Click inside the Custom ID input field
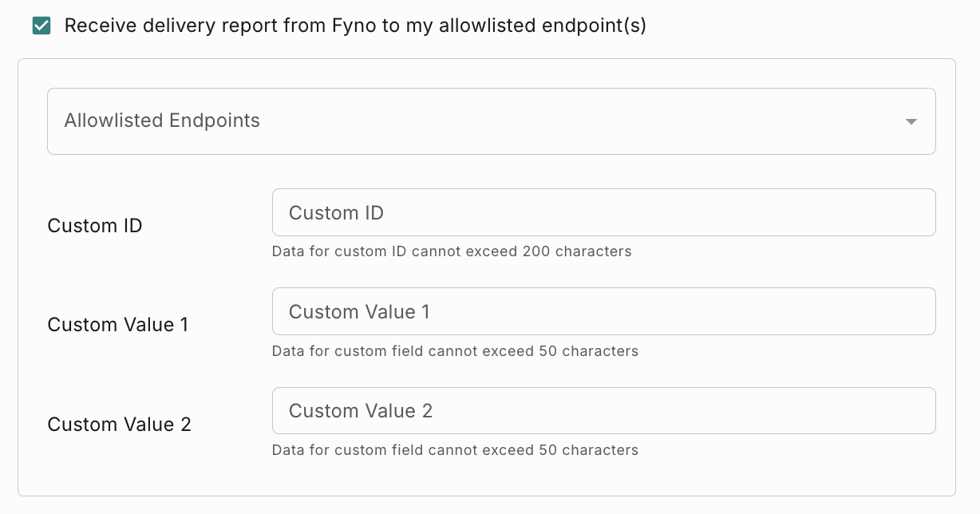This screenshot has height=514, width=980. pos(559,212)
